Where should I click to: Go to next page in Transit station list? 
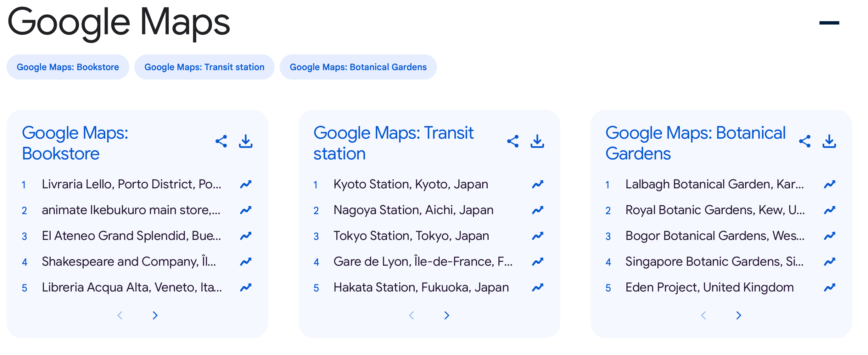click(x=447, y=315)
